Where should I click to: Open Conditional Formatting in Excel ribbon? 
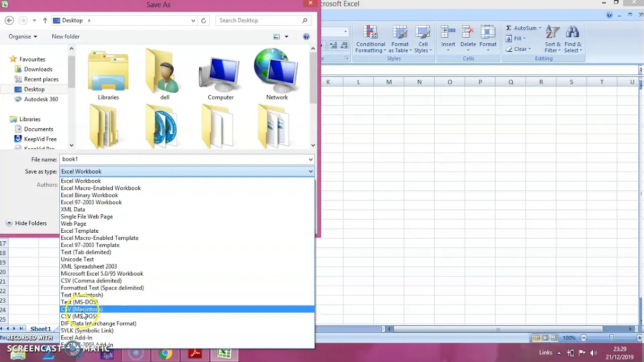(x=370, y=39)
